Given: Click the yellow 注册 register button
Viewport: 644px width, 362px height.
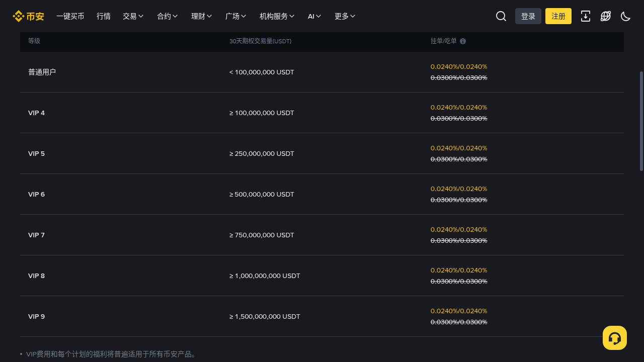Looking at the screenshot, I should click(558, 16).
